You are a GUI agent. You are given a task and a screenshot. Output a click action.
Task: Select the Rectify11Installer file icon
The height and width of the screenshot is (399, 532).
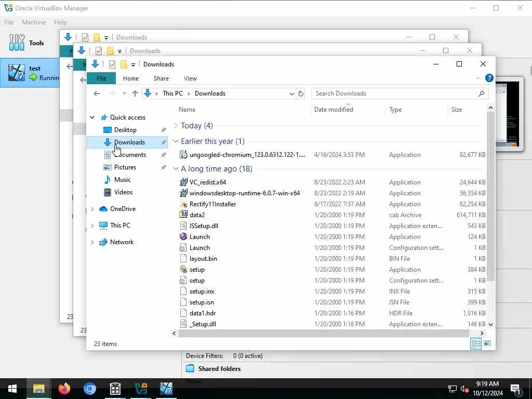click(183, 204)
